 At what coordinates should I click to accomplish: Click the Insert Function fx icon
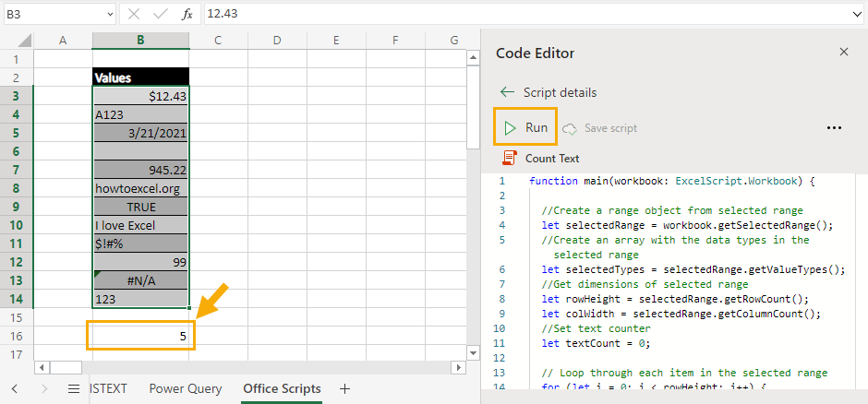coord(187,14)
